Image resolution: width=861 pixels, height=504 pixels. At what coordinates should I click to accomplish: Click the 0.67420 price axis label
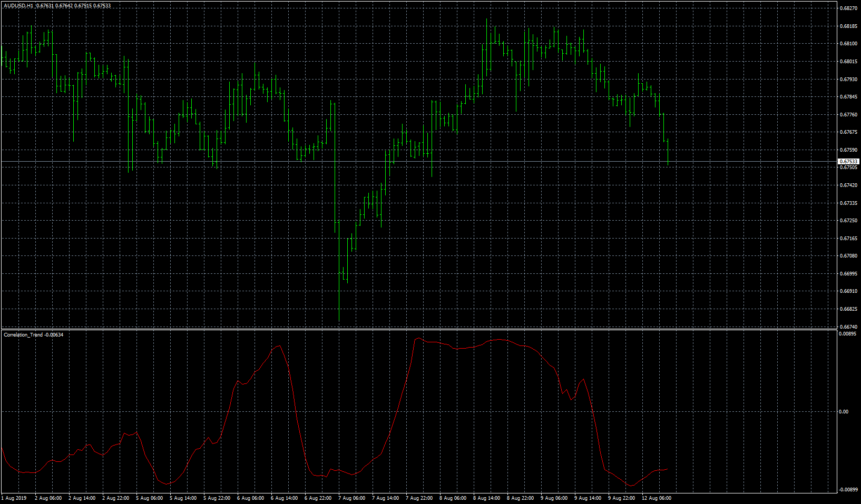[848, 185]
